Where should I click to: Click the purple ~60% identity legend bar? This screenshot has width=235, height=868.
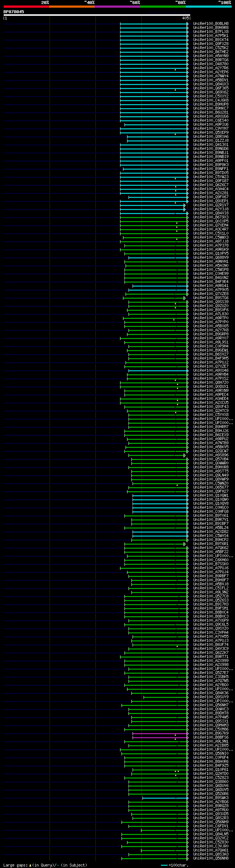tap(117, 7)
